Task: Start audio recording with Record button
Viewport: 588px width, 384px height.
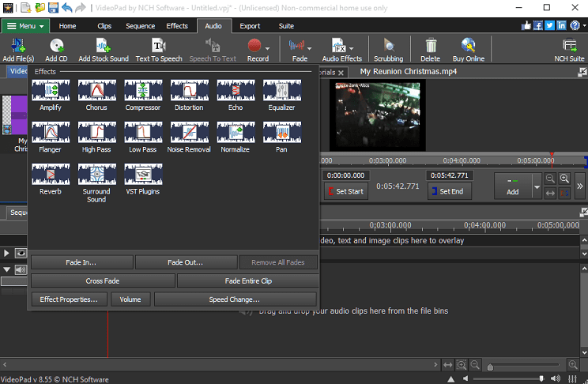Action: point(254,50)
